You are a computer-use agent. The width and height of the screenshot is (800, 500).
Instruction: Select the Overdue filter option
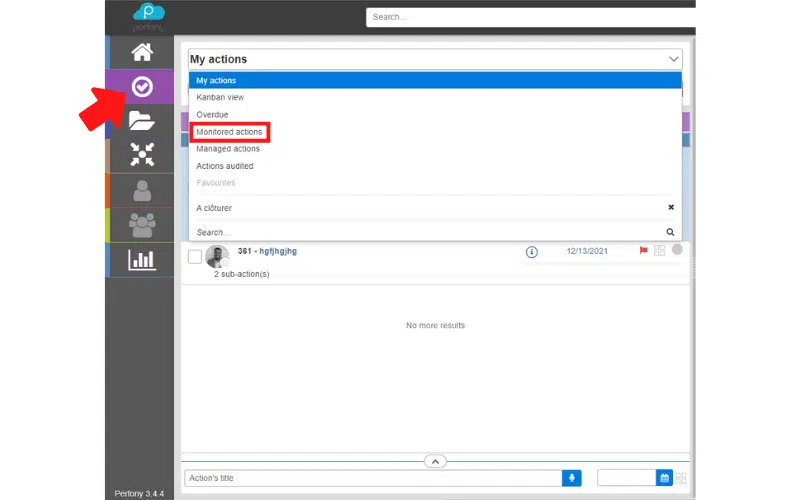click(212, 114)
